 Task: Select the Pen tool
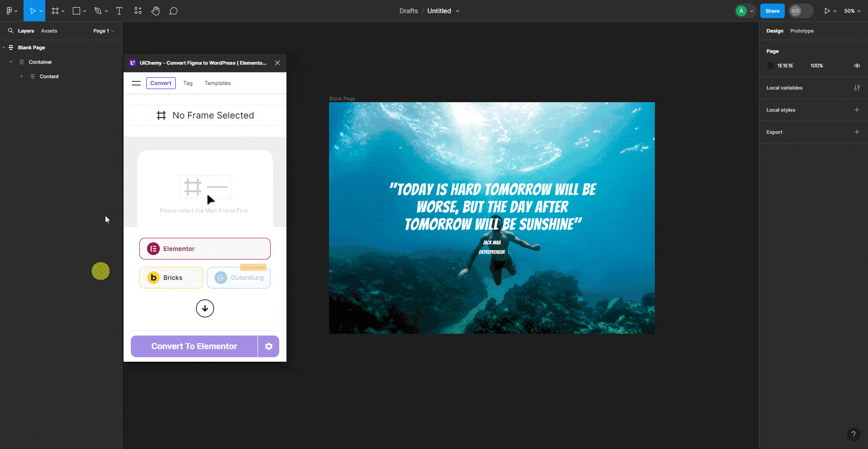click(x=98, y=10)
